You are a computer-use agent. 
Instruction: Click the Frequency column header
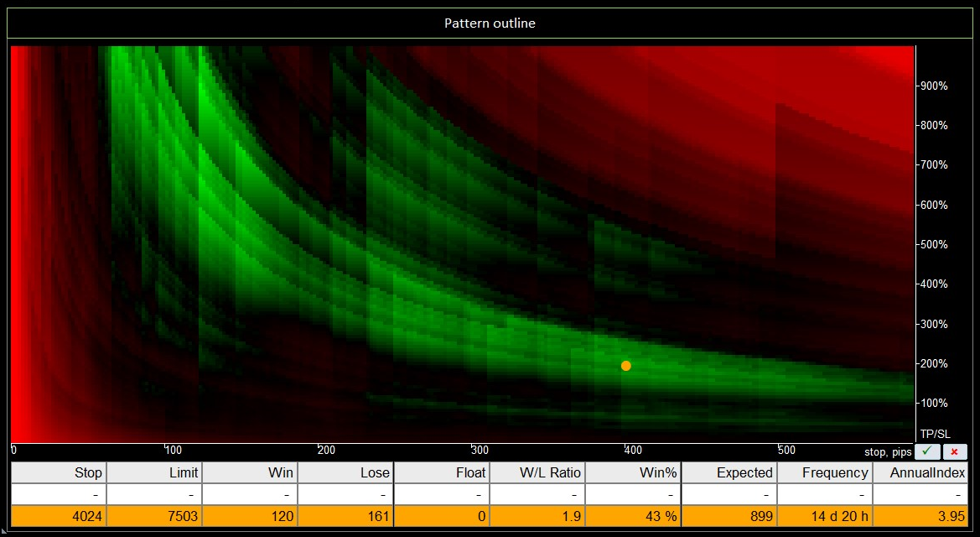tap(825, 472)
